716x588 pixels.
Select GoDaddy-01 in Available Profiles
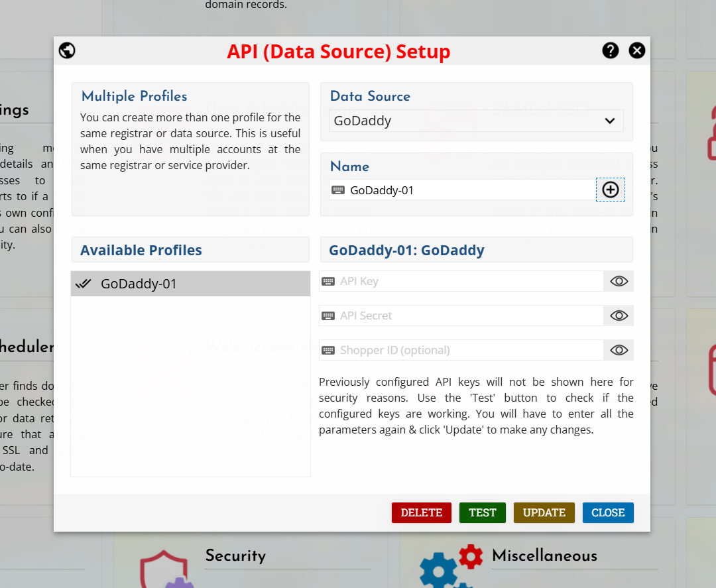[190, 284]
